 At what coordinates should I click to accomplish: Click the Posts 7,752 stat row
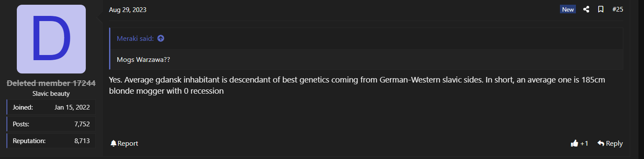(51, 124)
